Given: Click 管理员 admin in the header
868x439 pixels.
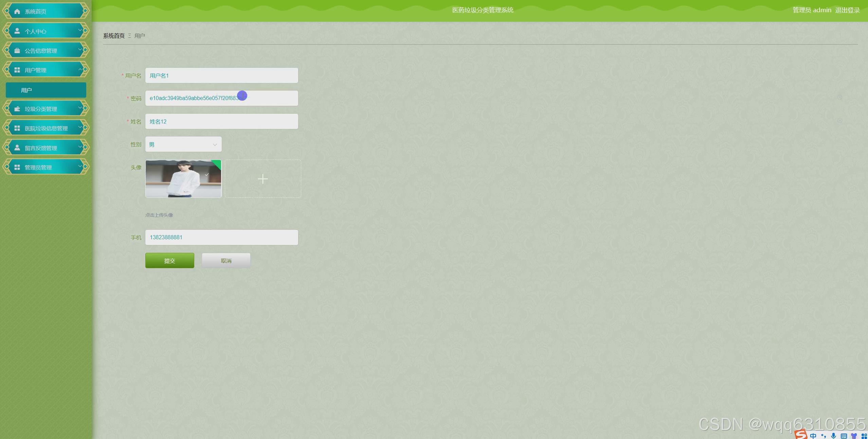Looking at the screenshot, I should tap(812, 10).
